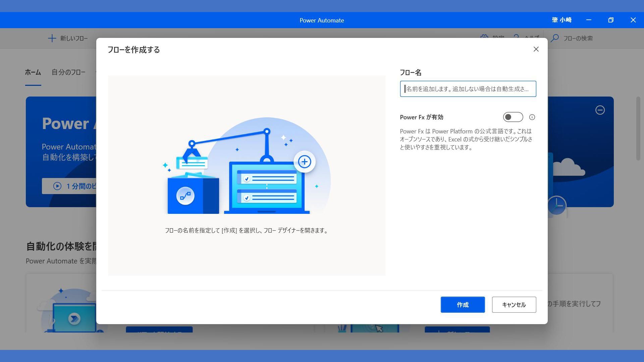
Task: Click the 作成 button
Action: pyautogui.click(x=463, y=305)
